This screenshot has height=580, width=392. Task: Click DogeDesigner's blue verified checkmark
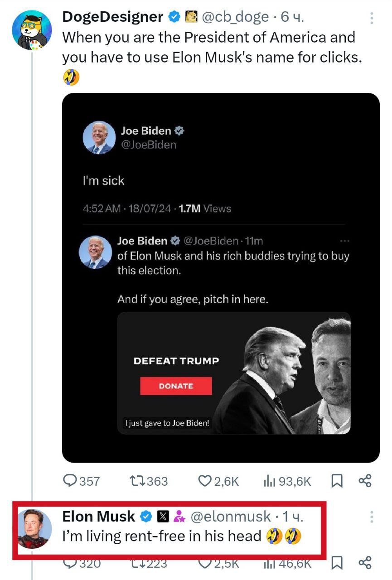(x=174, y=17)
